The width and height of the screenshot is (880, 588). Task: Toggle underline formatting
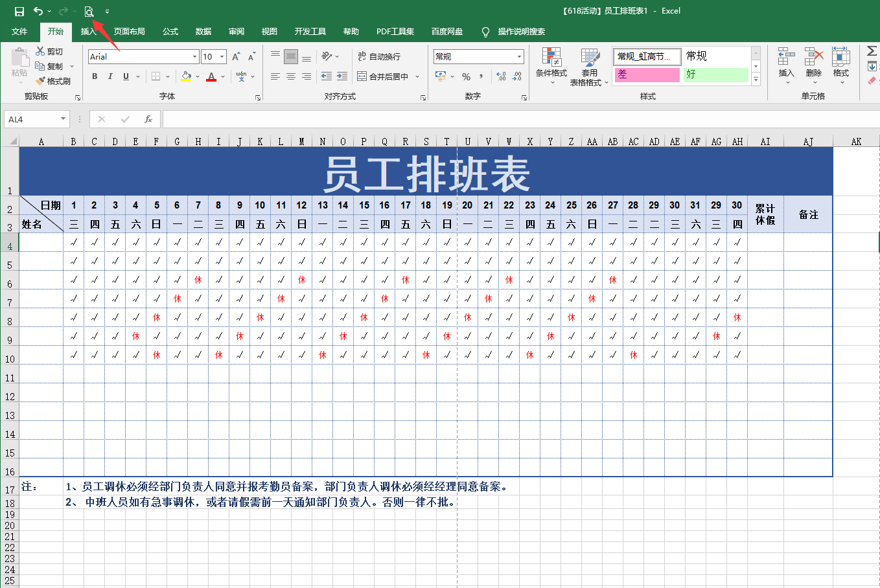point(126,76)
